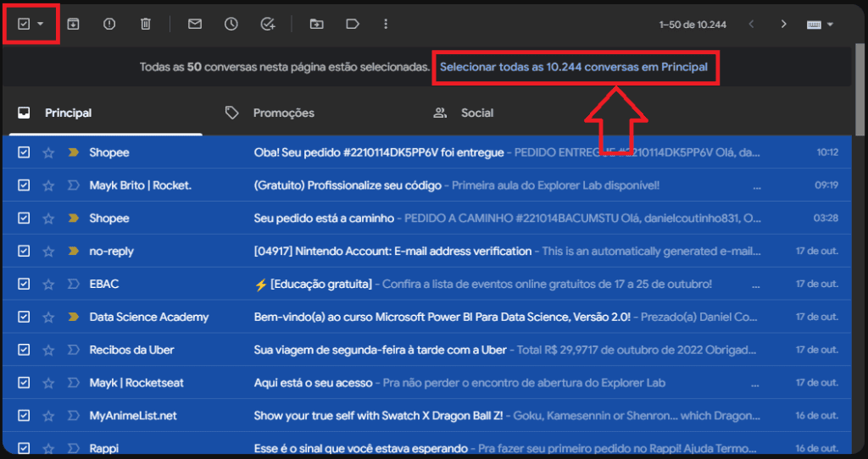Star the Mayk Brito | Rocket. email

coord(48,185)
